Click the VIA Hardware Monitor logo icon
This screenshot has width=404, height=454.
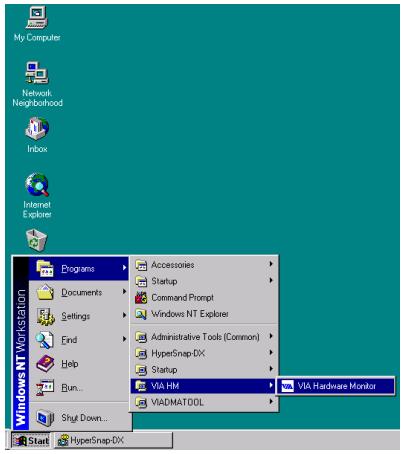tap(287, 386)
